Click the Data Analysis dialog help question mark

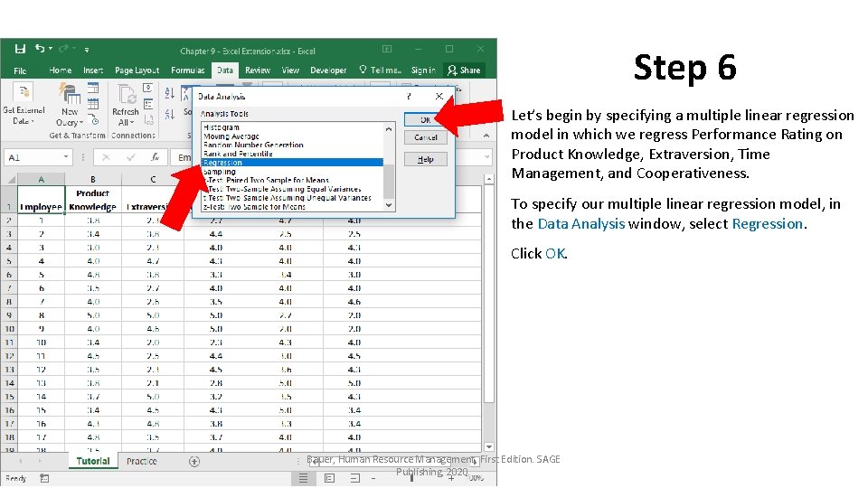tap(409, 97)
